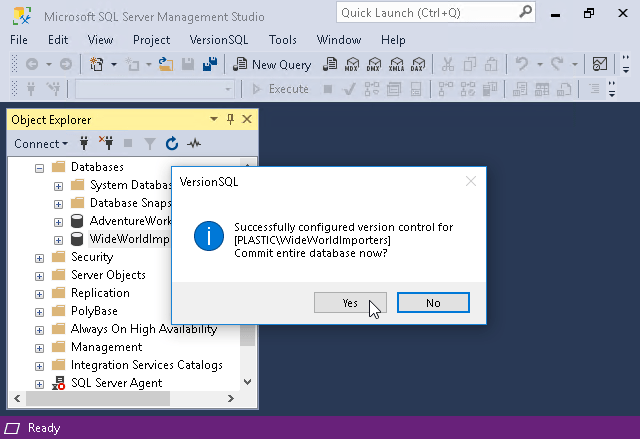This screenshot has width=640, height=439.
Task: Open the Redo history dropdown arrow
Action: (575, 64)
